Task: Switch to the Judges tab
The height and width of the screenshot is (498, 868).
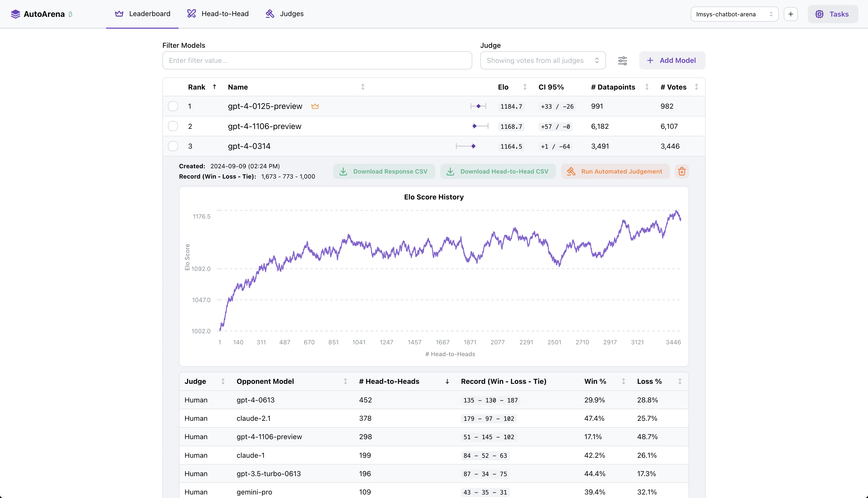Action: click(x=284, y=14)
